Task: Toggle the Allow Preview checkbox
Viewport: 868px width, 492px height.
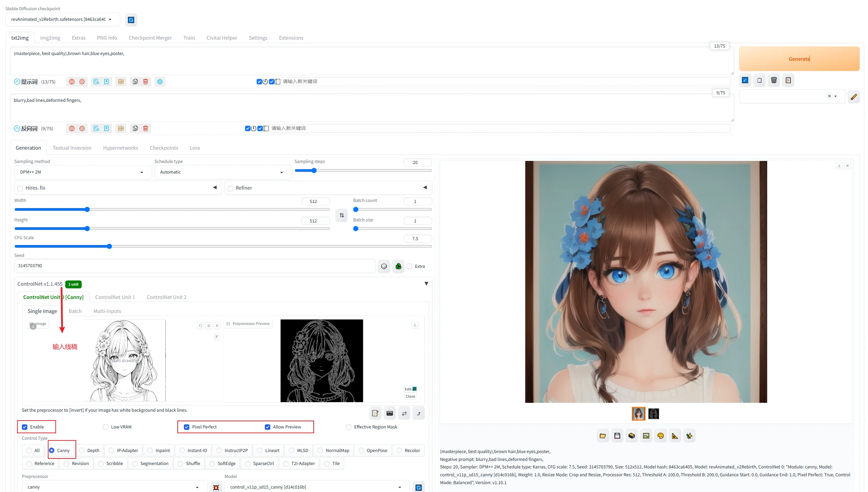Action: [268, 427]
